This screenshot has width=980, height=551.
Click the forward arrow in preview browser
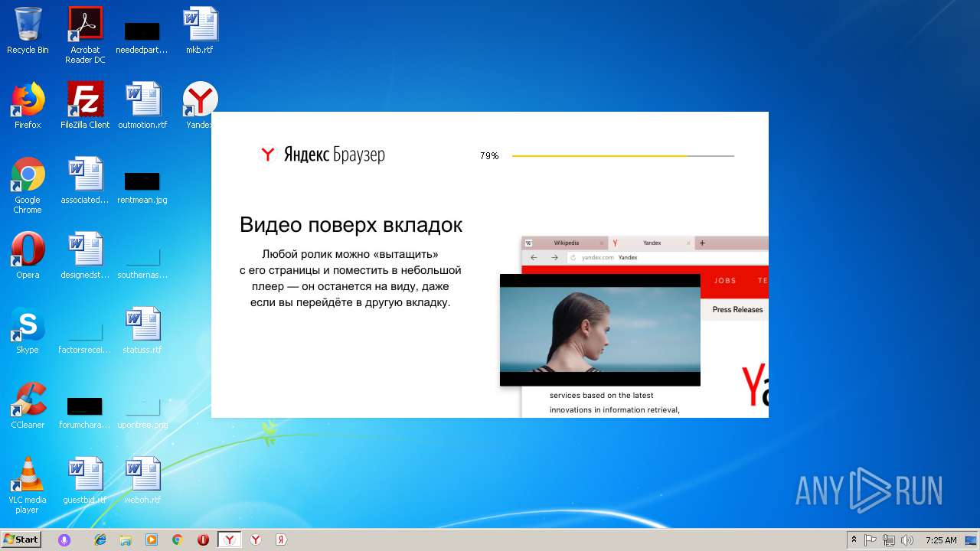554,258
